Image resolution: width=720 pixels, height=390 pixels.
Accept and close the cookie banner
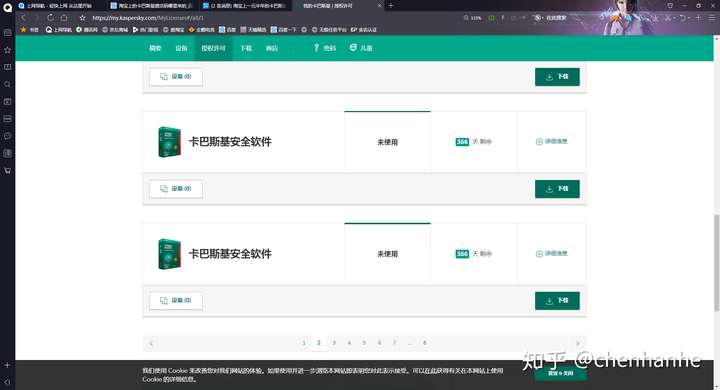[x=560, y=373]
